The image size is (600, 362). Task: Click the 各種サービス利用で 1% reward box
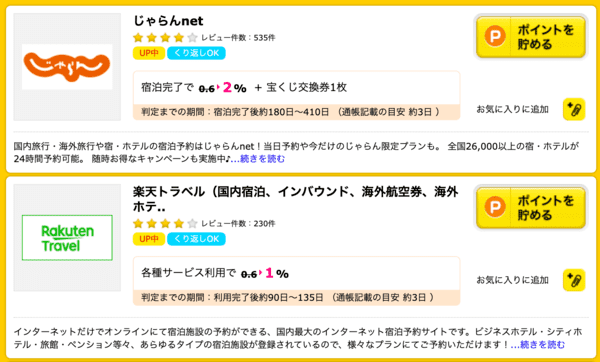(297, 281)
